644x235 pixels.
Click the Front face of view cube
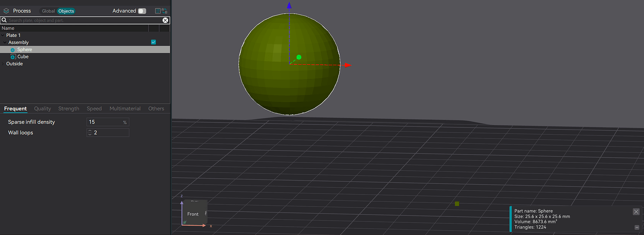(x=194, y=214)
